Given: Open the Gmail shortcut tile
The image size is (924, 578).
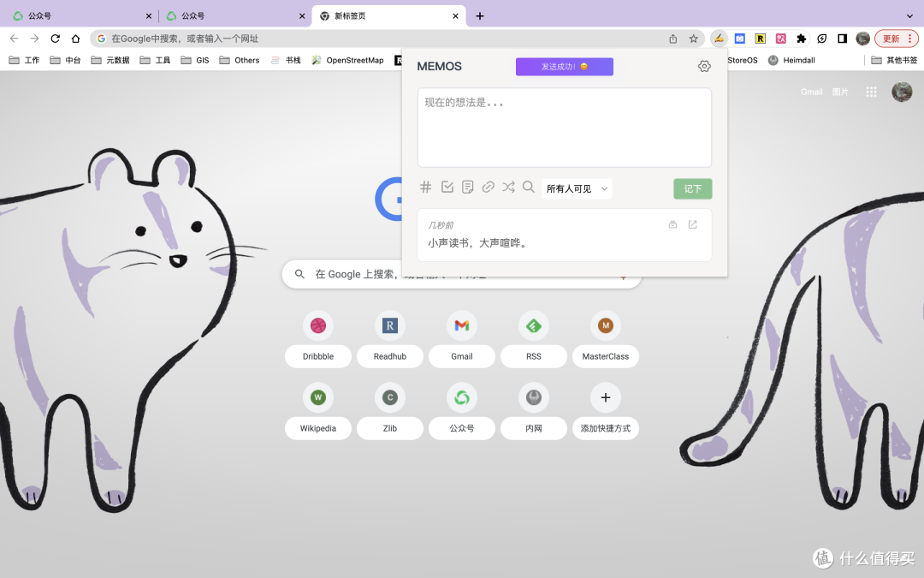Looking at the screenshot, I should click(461, 339).
